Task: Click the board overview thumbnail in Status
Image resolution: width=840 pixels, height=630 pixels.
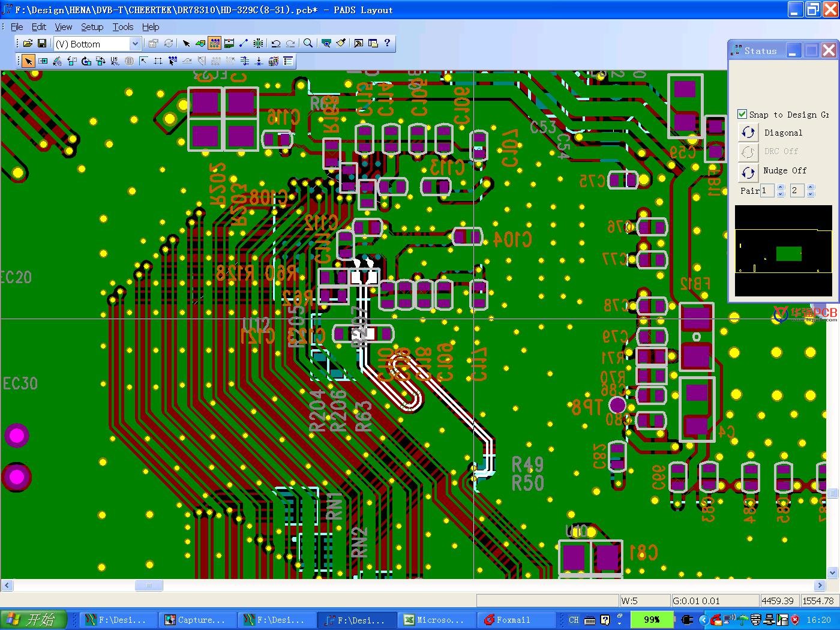Action: (x=783, y=251)
